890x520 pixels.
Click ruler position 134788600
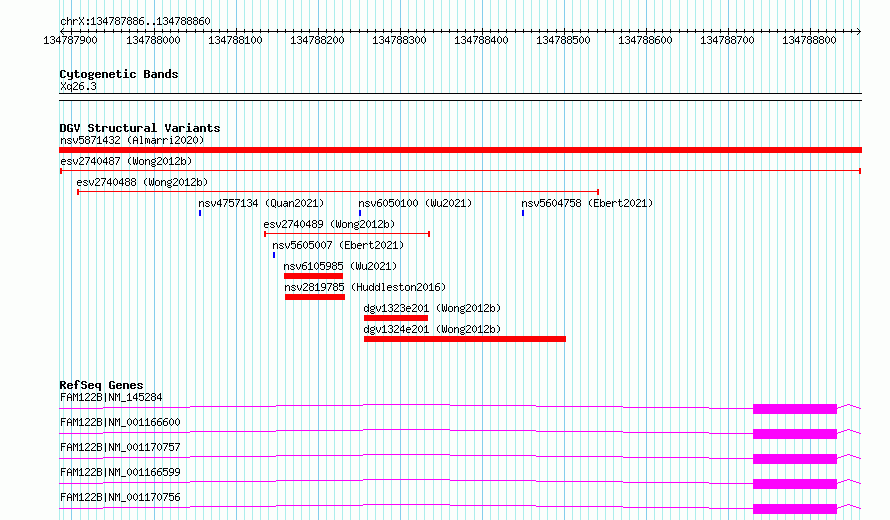[645, 40]
